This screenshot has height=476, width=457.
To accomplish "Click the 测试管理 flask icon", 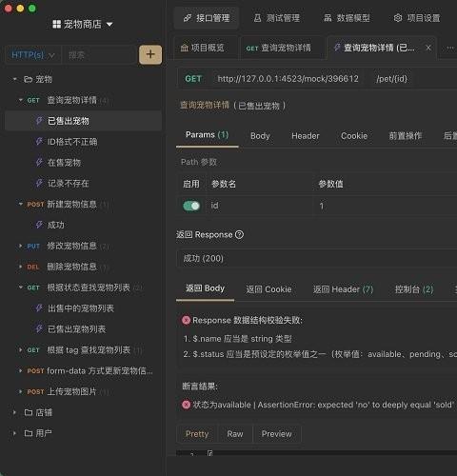I will tap(257, 18).
